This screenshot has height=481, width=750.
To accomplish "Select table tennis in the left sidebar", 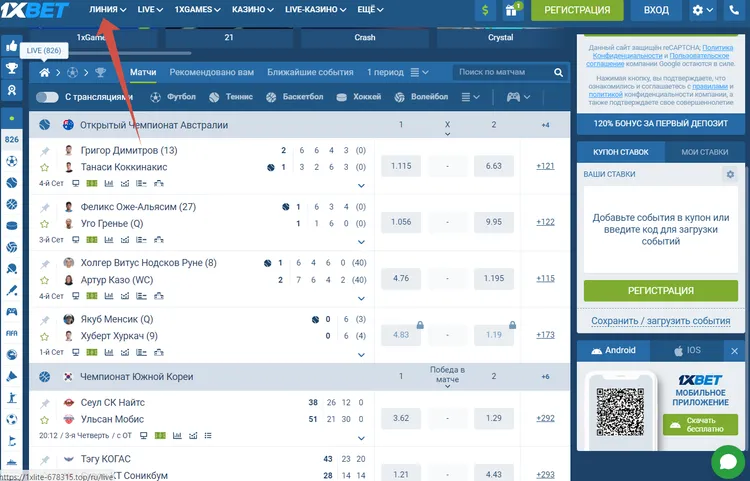I will [x=11, y=269].
